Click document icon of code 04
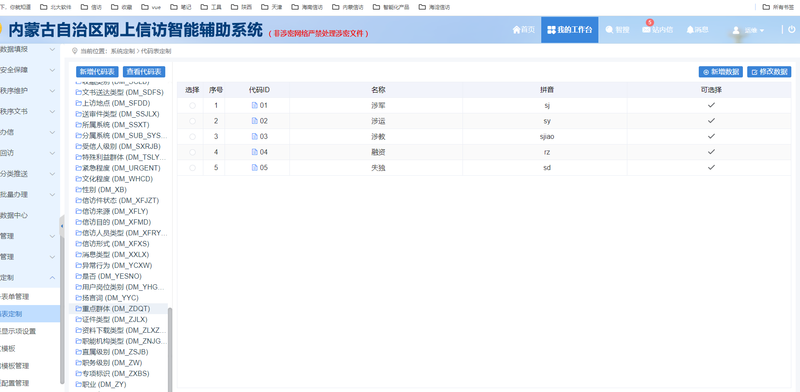Screen dimensions: 800x392 255,152
